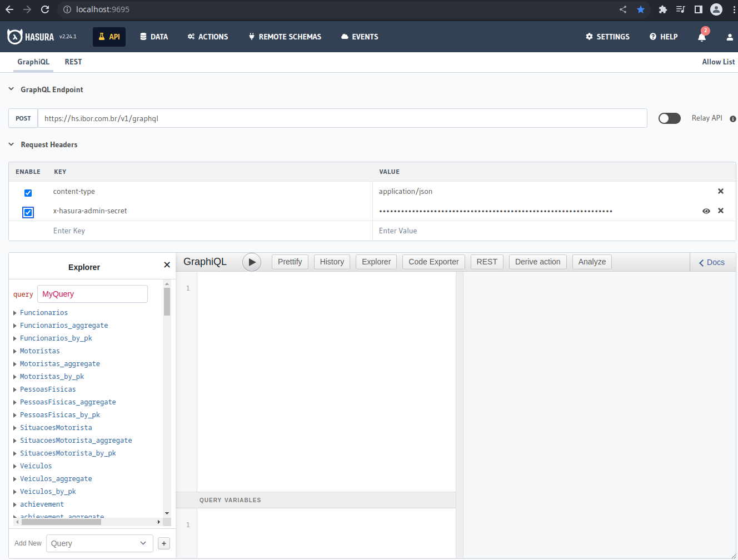Open the REMOTE SCHEMAS tab

click(x=285, y=37)
